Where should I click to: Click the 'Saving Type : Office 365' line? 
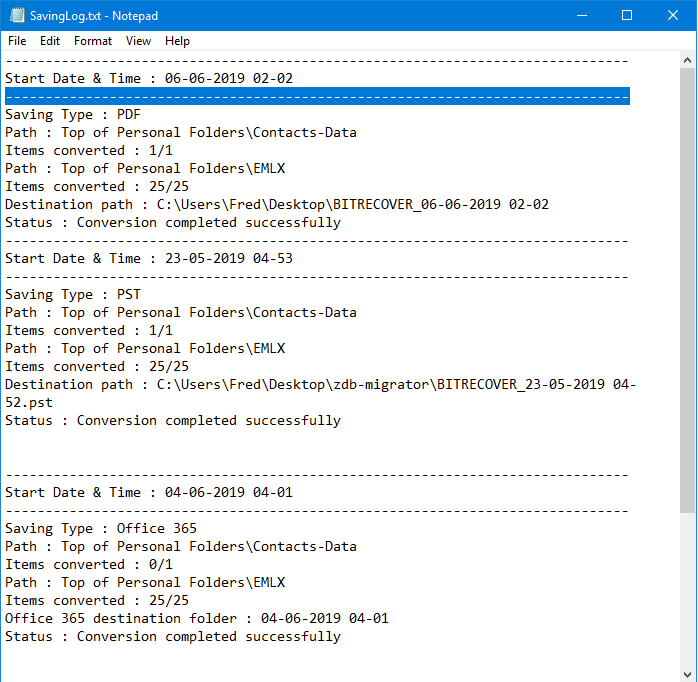click(101, 528)
